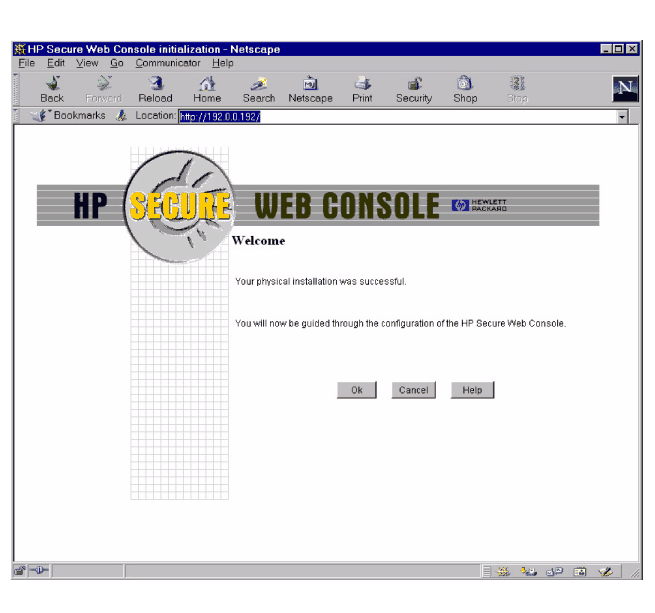Viewport: 655px width, 613px height.
Task: Open the Communicator menu
Action: pyautogui.click(x=168, y=63)
